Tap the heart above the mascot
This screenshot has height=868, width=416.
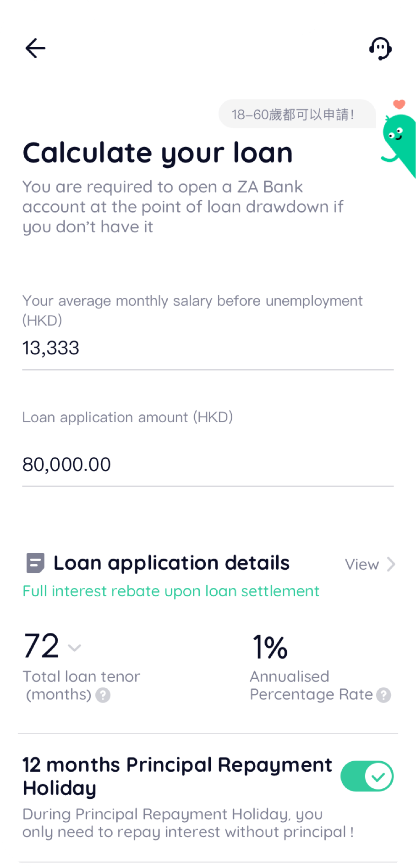point(399,104)
